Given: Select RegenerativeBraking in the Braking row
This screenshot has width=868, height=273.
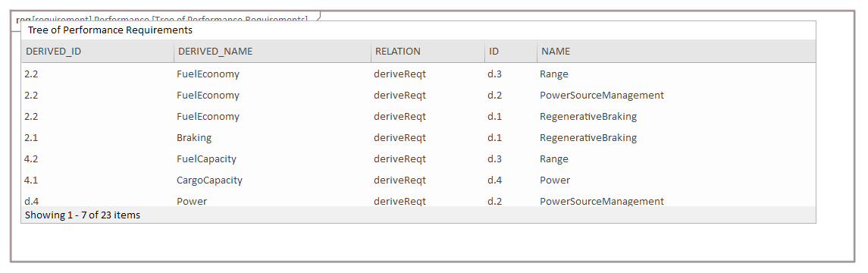Looking at the screenshot, I should pyautogui.click(x=588, y=138).
